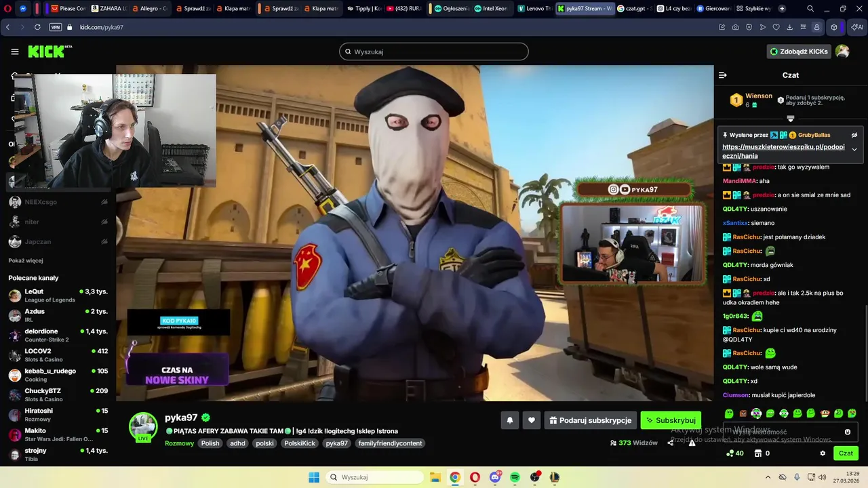
Task: Open the Rozmowy category link
Action: pos(179,443)
